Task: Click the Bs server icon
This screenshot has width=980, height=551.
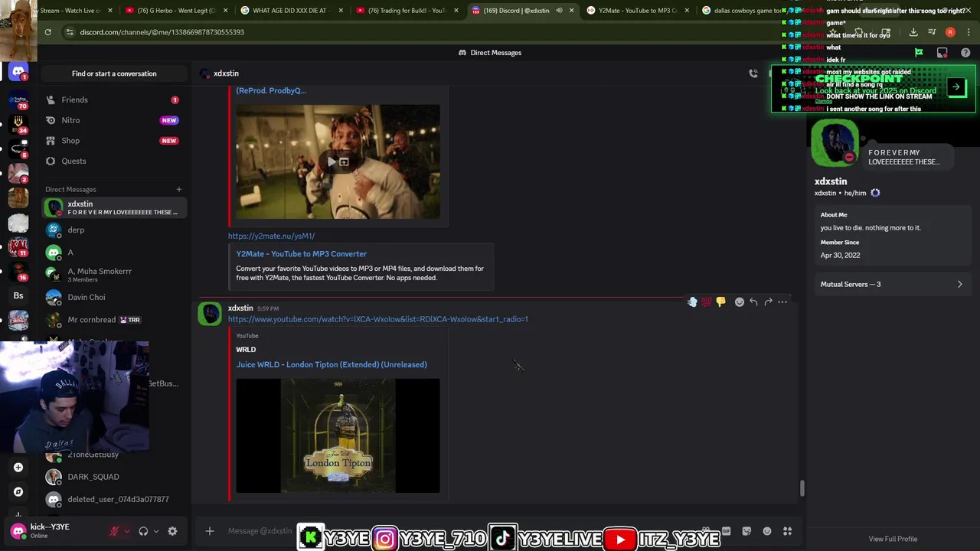Action: [x=18, y=295]
